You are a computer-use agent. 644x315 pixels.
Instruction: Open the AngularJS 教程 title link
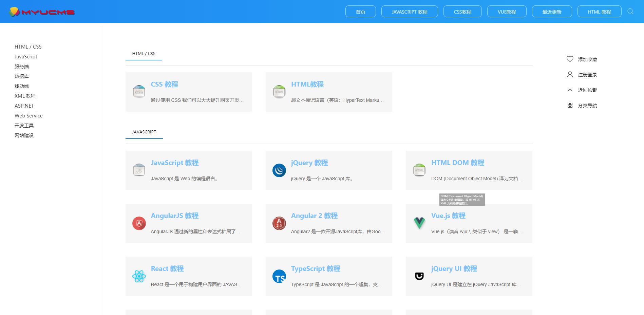(175, 216)
